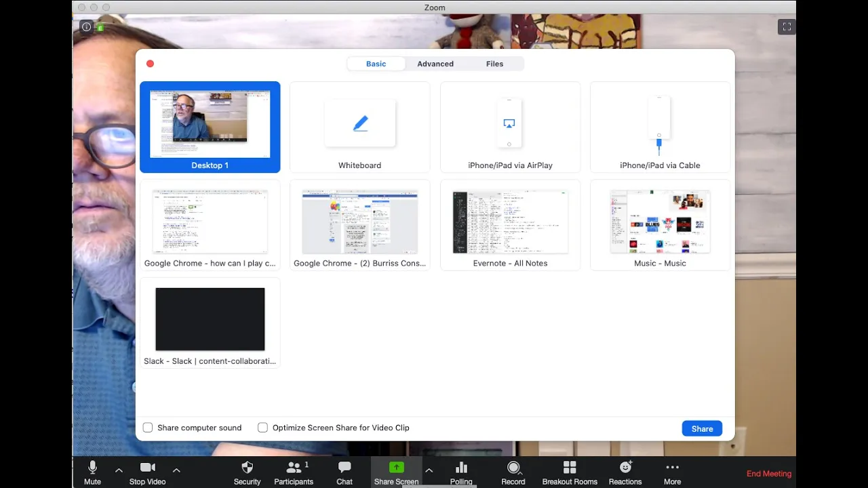Image resolution: width=868 pixels, height=488 pixels.
Task: Open the Participants panel icon
Action: tap(294, 468)
